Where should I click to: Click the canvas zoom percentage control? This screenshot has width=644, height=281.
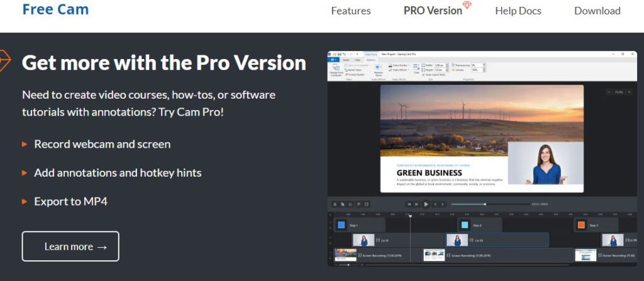click(x=619, y=92)
